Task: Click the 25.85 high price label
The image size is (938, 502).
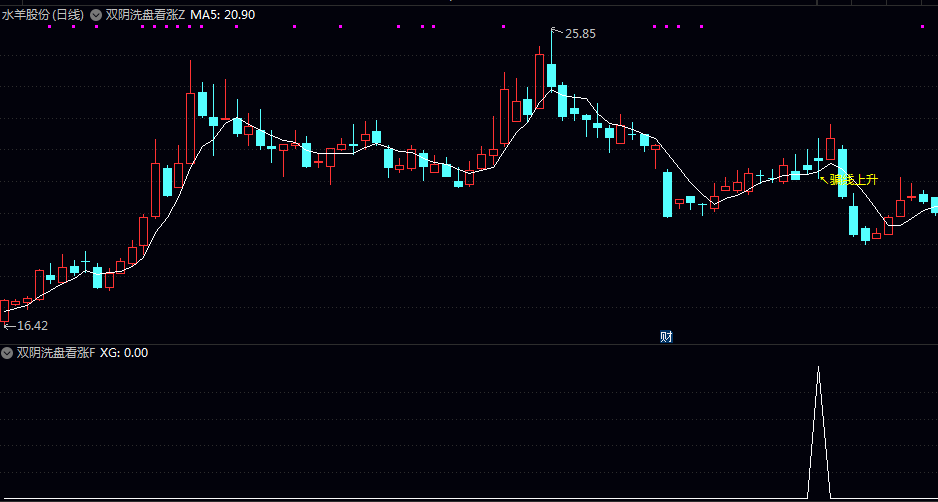Action: [580, 34]
